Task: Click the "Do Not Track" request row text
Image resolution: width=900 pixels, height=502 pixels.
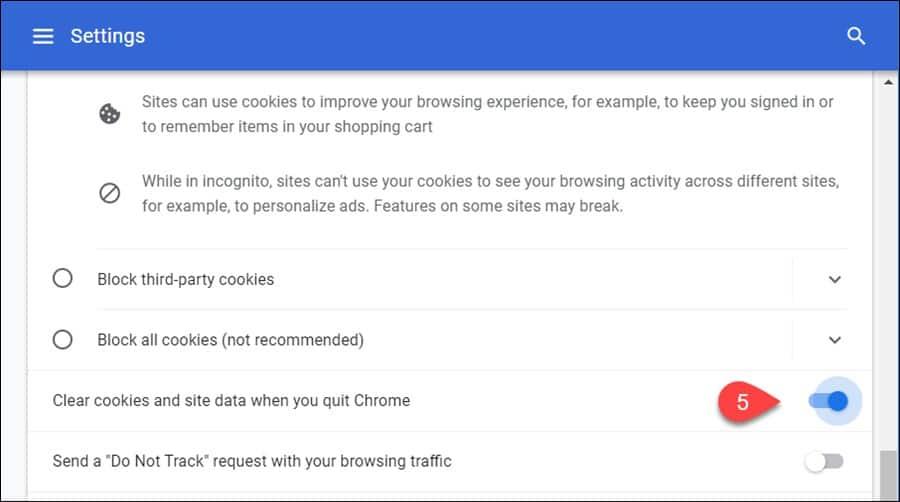Action: 252,462
